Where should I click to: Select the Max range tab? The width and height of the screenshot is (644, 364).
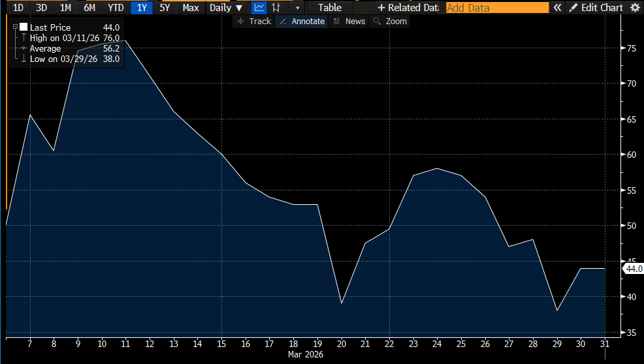[191, 7]
